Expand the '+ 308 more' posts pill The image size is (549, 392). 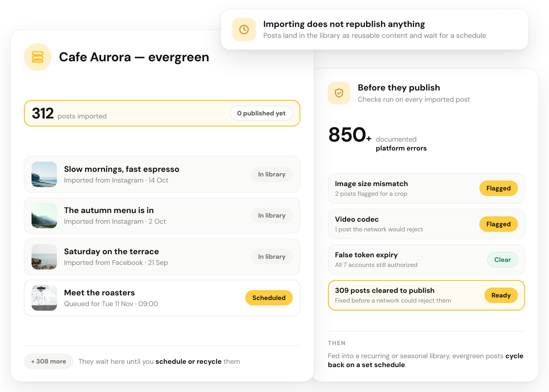click(49, 361)
